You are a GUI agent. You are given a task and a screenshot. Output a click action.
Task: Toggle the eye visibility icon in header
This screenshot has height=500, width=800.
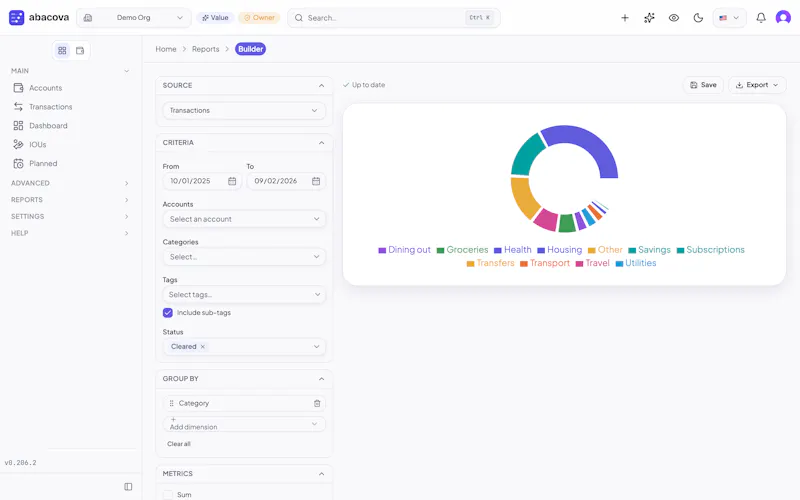coord(673,18)
